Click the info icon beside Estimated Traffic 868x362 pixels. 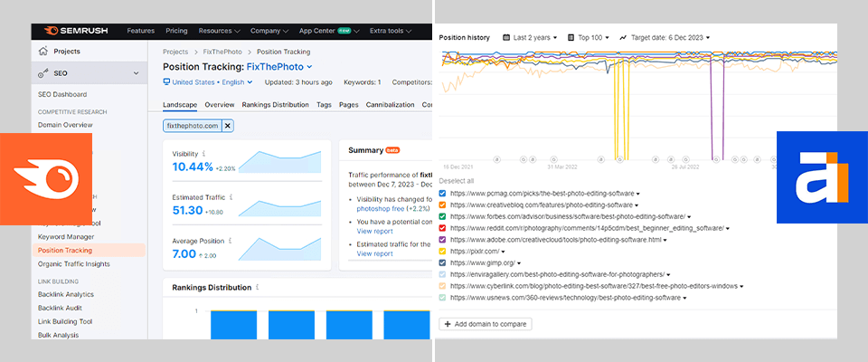point(231,196)
